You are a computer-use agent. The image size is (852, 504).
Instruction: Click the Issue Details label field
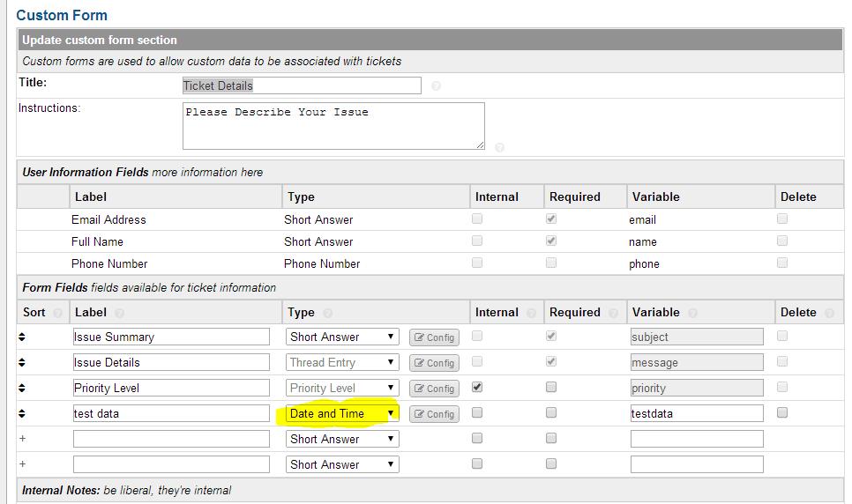pyautogui.click(x=171, y=362)
